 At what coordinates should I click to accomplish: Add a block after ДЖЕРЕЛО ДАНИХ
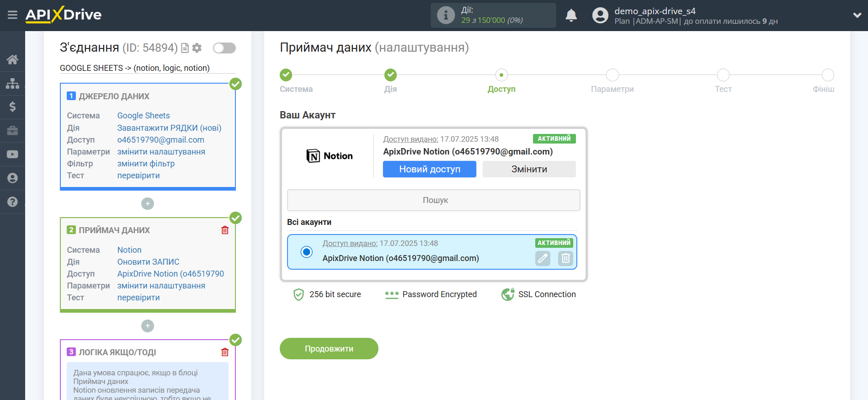point(148,203)
